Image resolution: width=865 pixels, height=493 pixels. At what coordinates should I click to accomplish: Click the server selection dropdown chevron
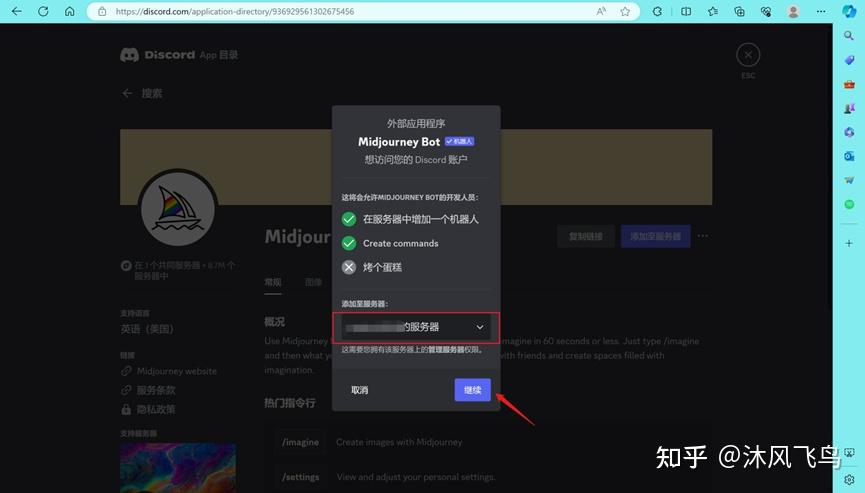480,327
